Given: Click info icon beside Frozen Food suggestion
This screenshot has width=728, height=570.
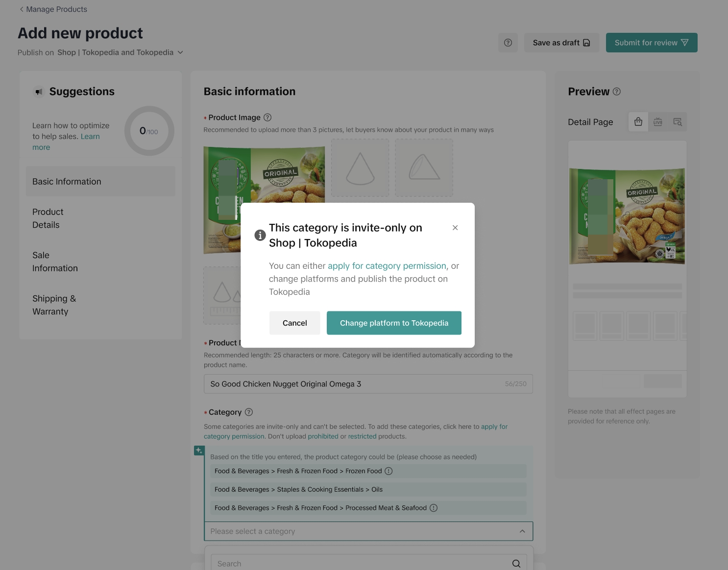Looking at the screenshot, I should (x=388, y=471).
